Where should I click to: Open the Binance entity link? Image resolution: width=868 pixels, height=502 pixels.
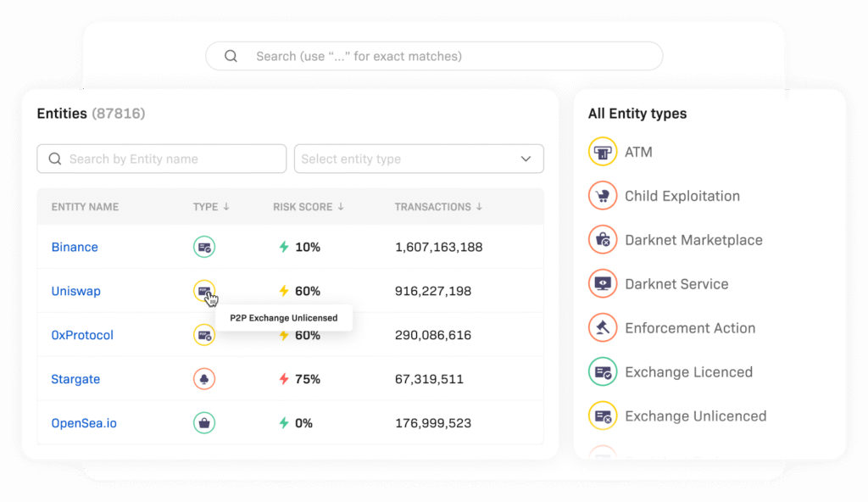(x=75, y=247)
